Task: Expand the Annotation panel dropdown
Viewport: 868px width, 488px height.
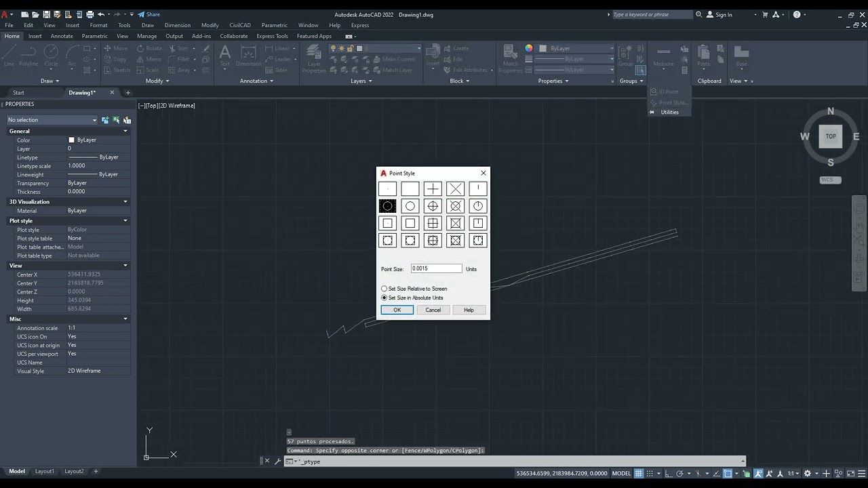Action: (x=256, y=81)
